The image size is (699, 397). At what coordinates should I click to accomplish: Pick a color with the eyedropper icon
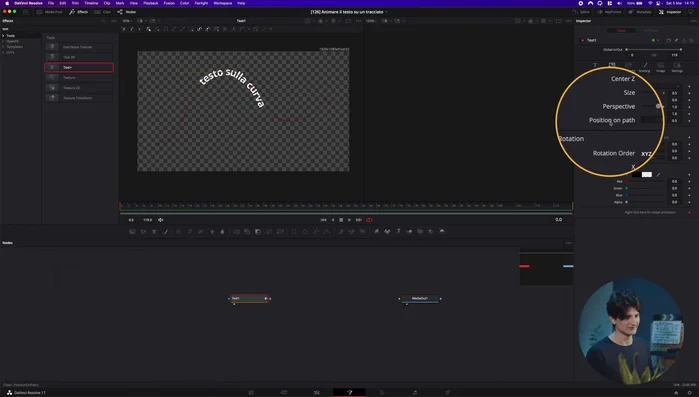658,175
